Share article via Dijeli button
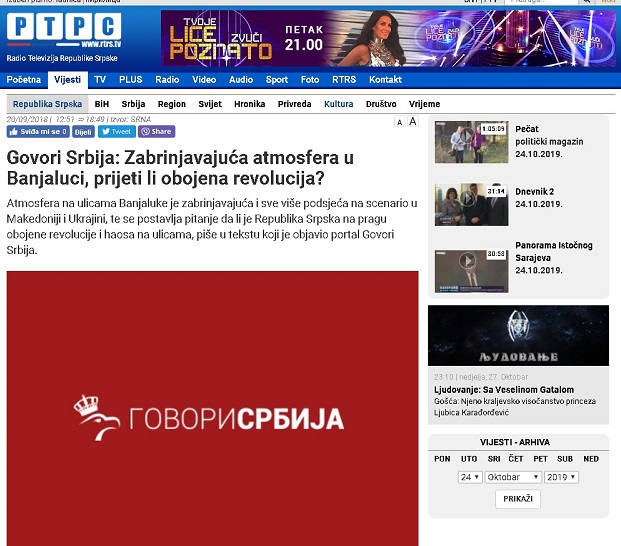 83,132
